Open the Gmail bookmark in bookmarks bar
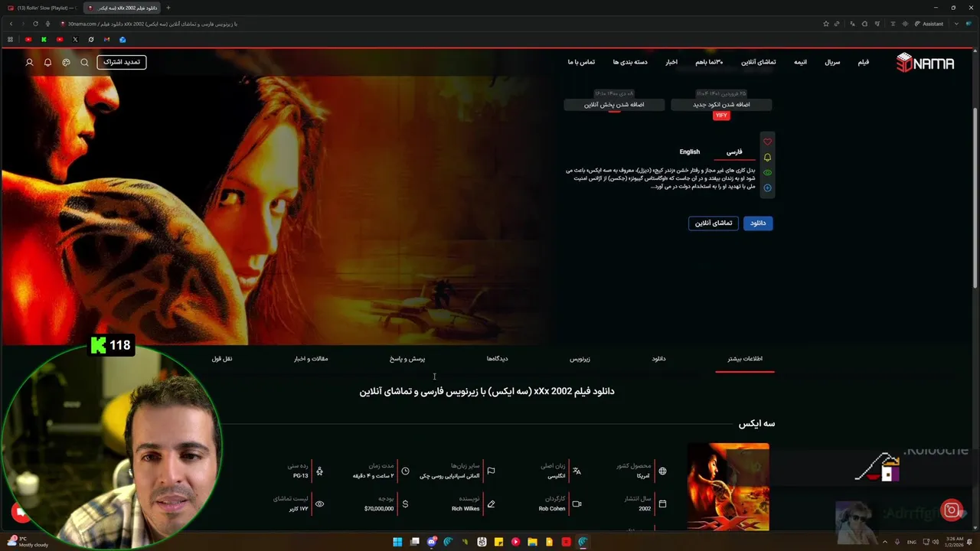Screen dimensions: 980x551 [x=107, y=39]
